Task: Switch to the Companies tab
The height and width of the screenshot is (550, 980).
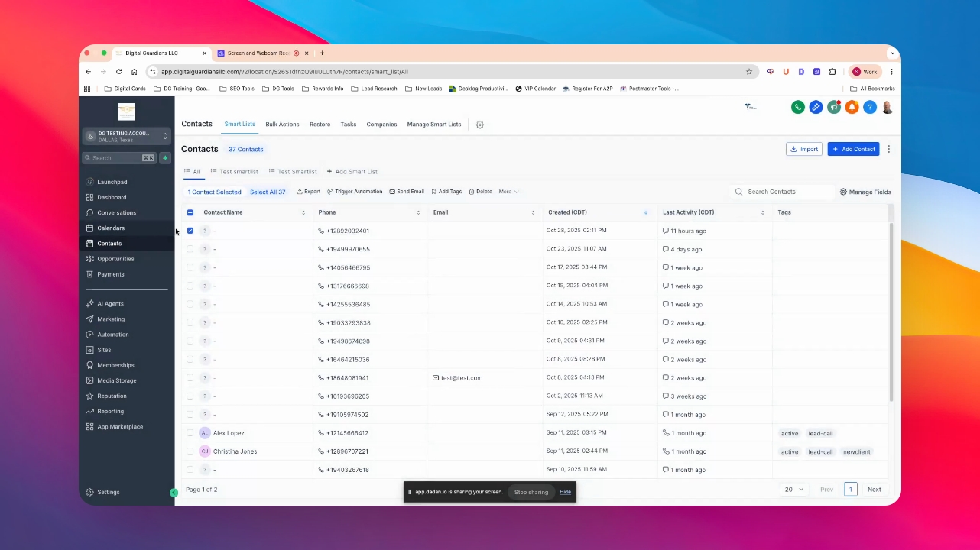Action: [381, 125]
